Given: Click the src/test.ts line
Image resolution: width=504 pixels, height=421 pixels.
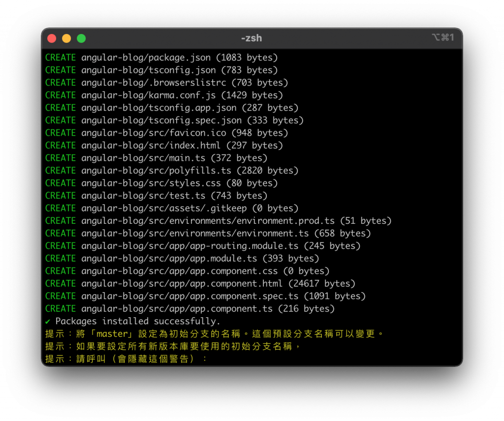Looking at the screenshot, I should point(156,195).
